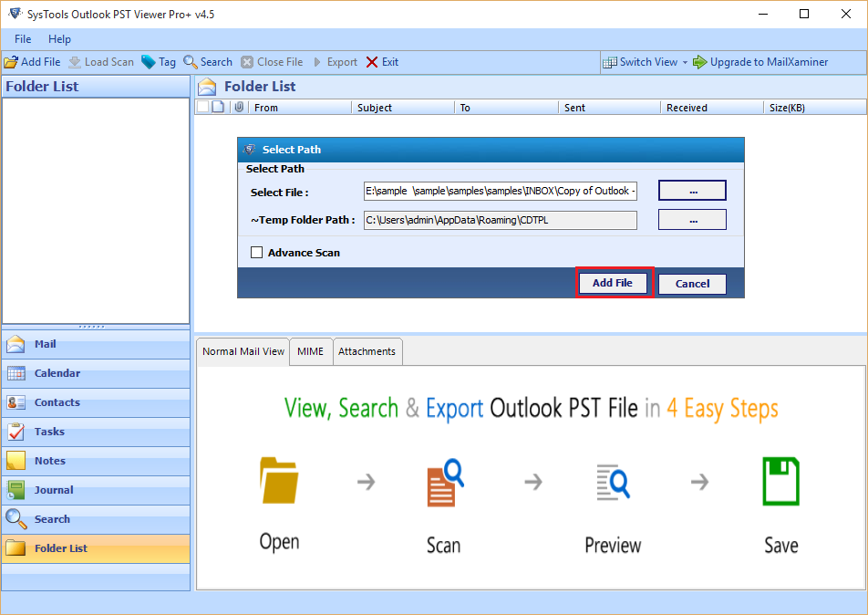
Task: Switch to the Attachments tab
Action: click(x=367, y=351)
